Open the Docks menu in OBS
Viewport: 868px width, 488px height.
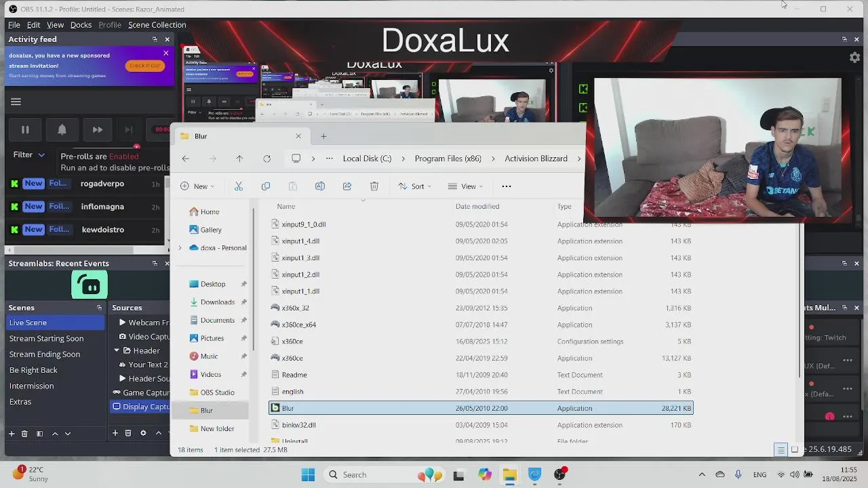81,24
